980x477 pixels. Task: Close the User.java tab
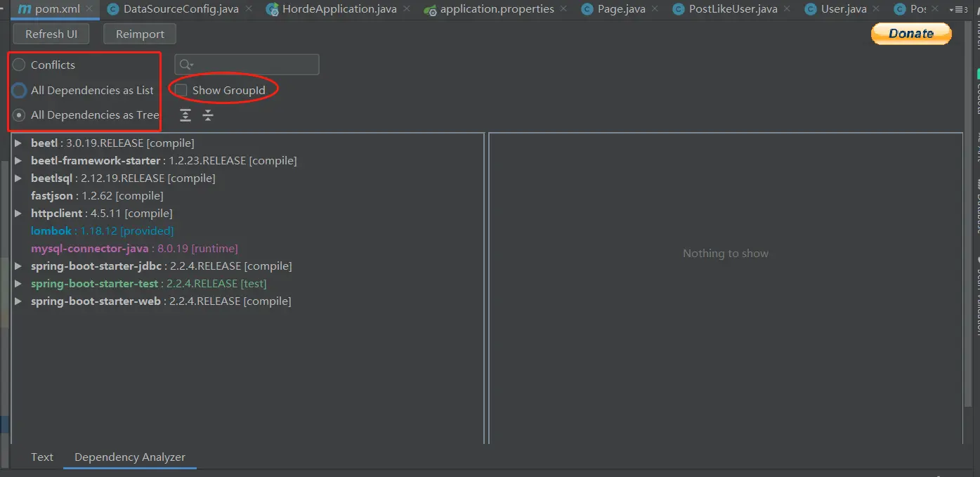pos(877,9)
